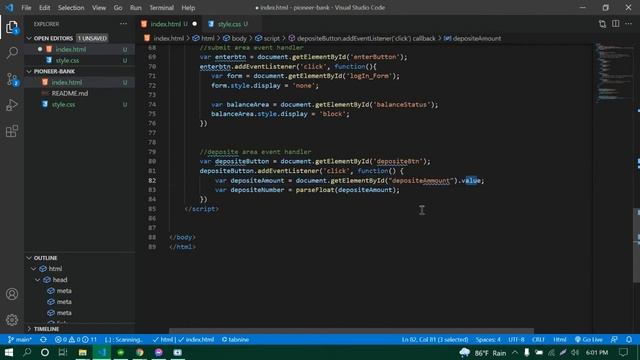Image resolution: width=640 pixels, height=360 pixels.
Task: Open the Windows Action Center notifications
Action: click(623, 352)
